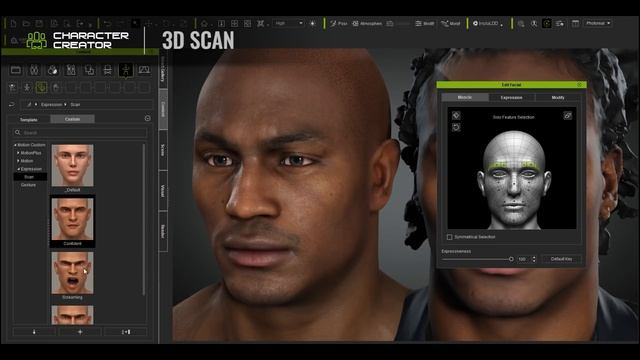
Task: Switch to Modify tab in Edit Facial
Action: 558,98
